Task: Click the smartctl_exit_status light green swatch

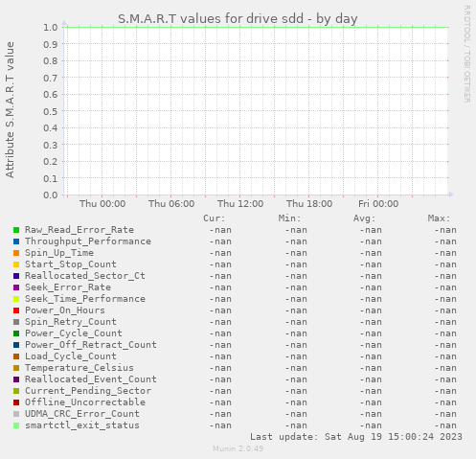Action: (16, 425)
